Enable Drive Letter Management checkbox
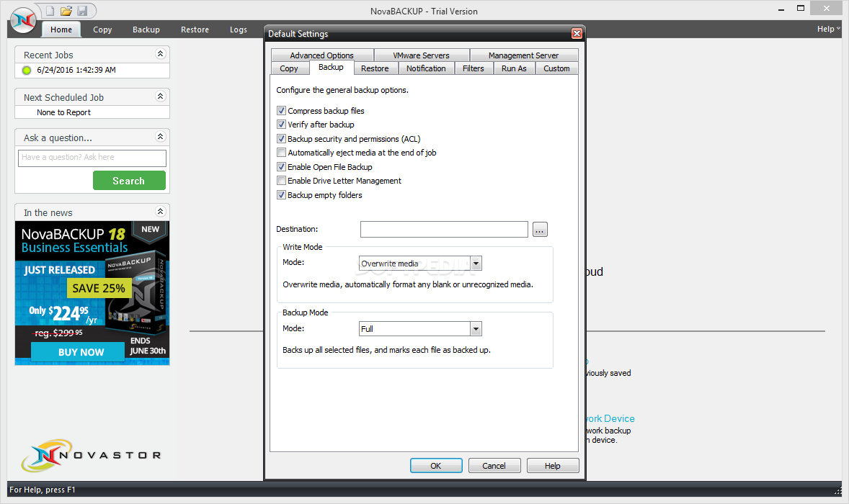849x504 pixels. coord(281,181)
